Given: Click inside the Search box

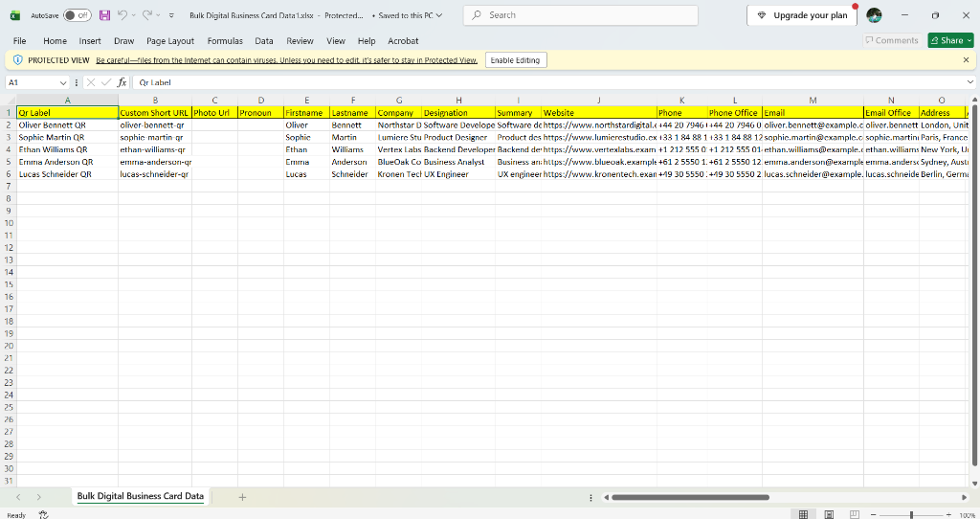Looking at the screenshot, I should 581,15.
